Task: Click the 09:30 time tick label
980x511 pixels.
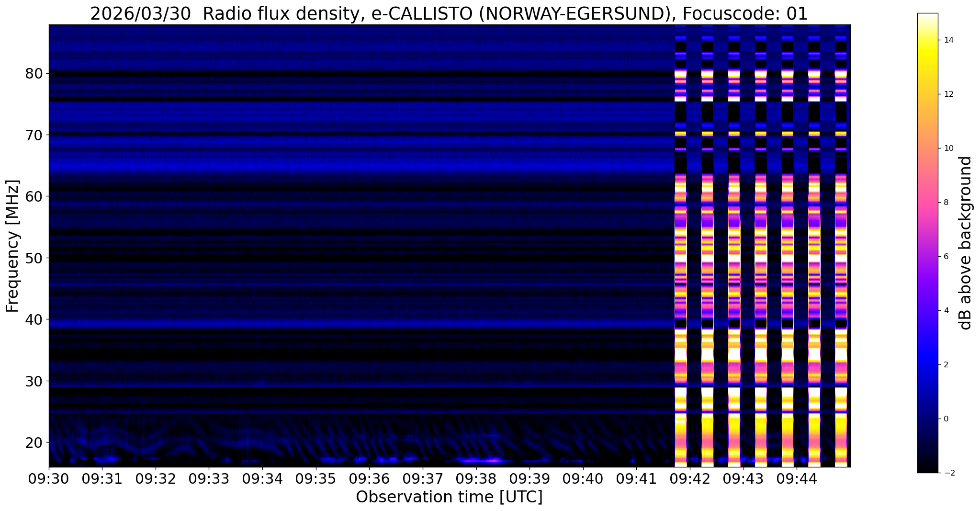Action: pyautogui.click(x=49, y=479)
